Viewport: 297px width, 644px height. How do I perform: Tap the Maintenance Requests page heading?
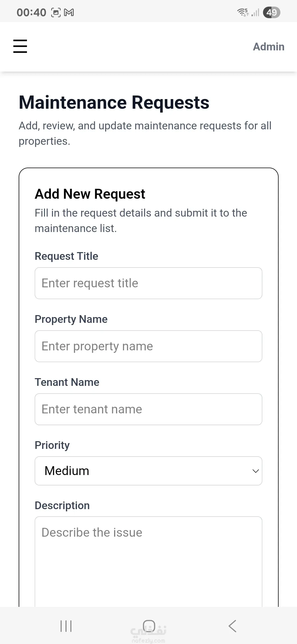click(114, 103)
